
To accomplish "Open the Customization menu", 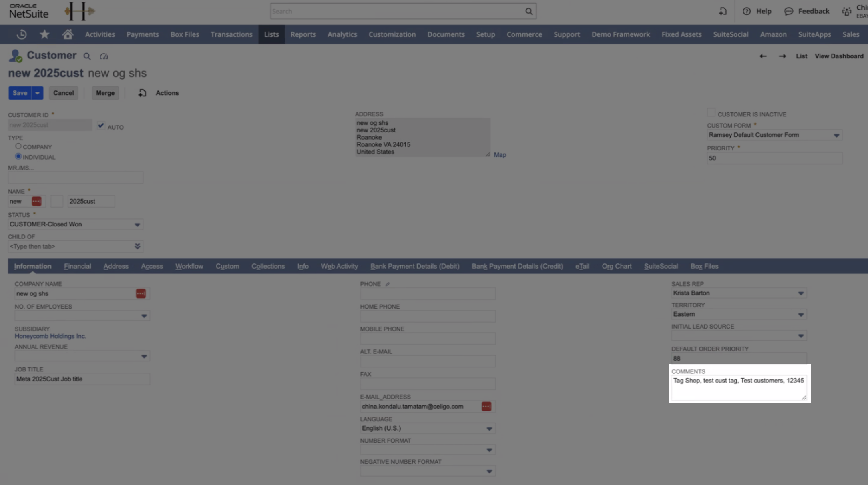I will 392,34.
